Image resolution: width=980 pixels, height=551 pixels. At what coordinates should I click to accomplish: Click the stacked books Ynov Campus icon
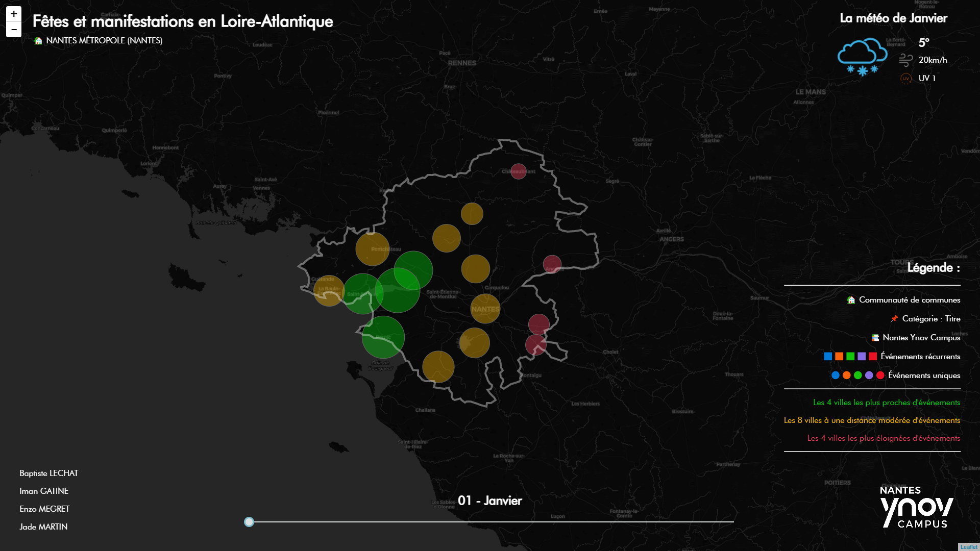pos(875,338)
